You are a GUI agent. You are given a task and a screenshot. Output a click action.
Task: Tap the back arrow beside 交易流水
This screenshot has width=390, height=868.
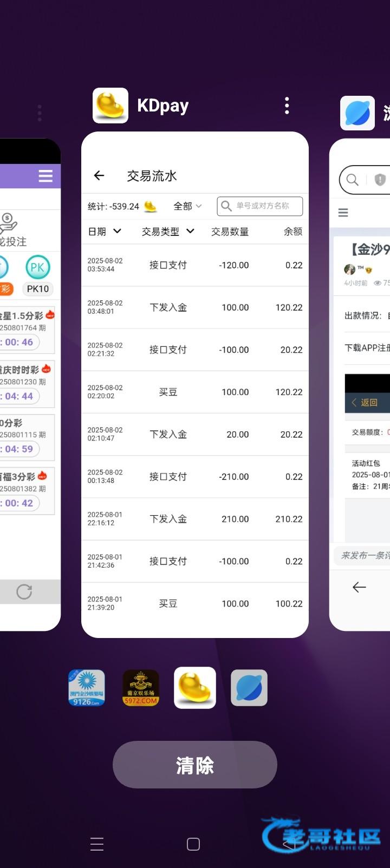pos(99,175)
